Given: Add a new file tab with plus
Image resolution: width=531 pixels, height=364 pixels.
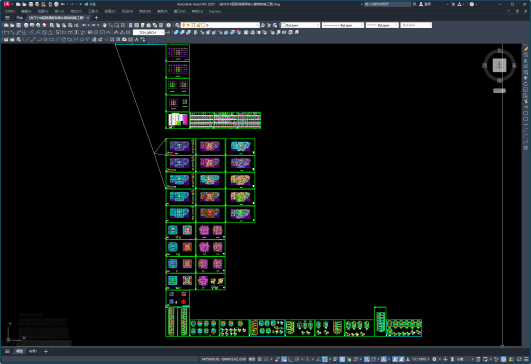Looking at the screenshot, I should pyautogui.click(x=97, y=18).
